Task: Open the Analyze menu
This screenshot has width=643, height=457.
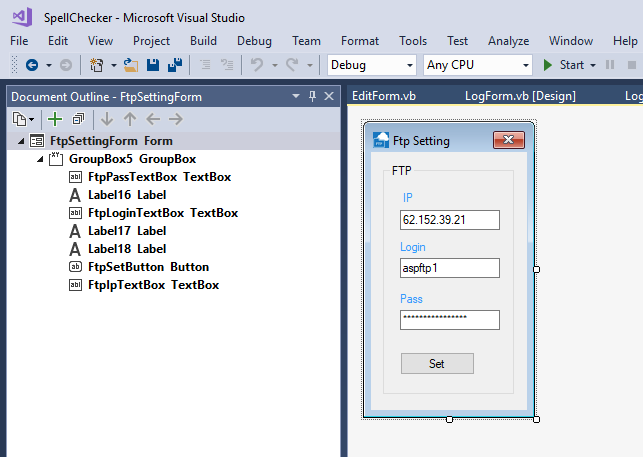Action: pyautogui.click(x=508, y=41)
